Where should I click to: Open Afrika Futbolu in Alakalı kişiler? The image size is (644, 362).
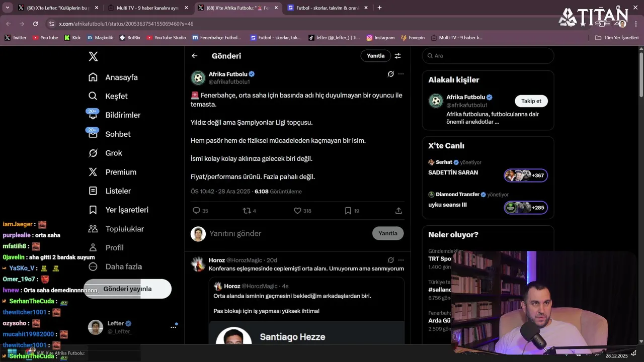tap(465, 97)
